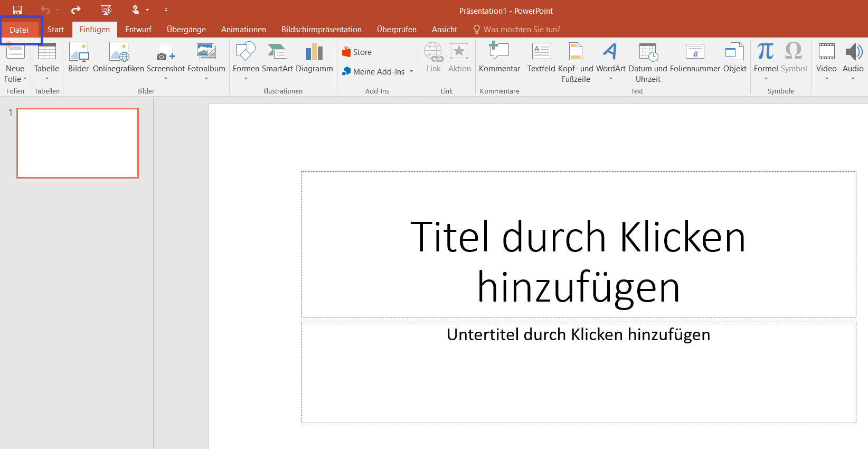Expand the Screenshot dropdown menu
868x449 pixels.
(x=166, y=79)
